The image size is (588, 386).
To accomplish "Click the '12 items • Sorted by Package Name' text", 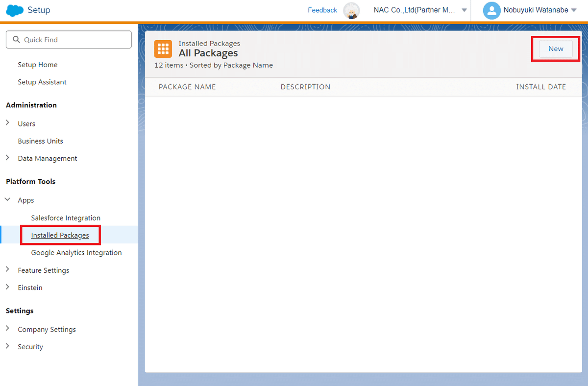I will click(x=214, y=65).
